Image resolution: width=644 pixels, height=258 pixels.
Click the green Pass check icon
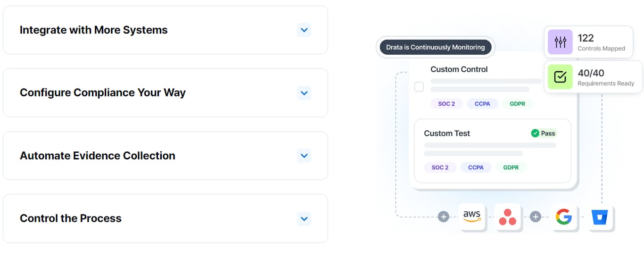pos(535,133)
